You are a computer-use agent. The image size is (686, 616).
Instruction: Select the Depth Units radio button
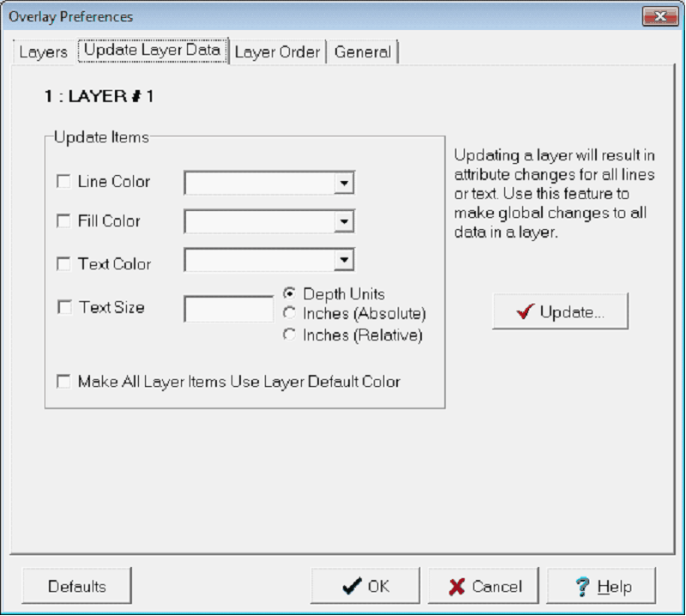(290, 293)
